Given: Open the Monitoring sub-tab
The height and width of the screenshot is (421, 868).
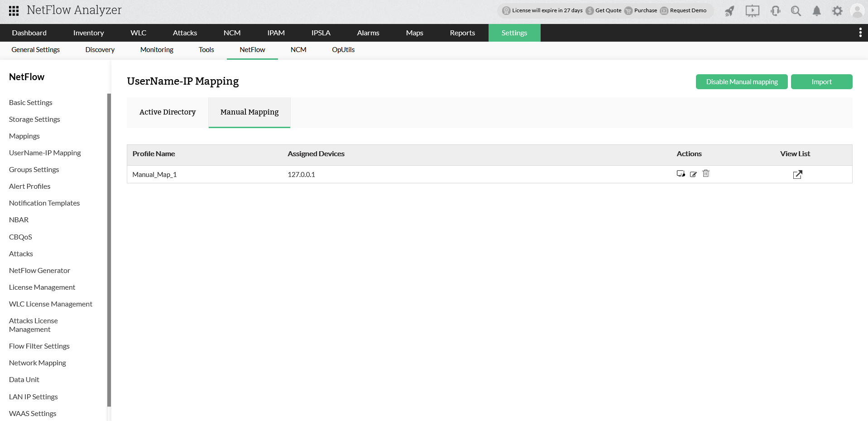Looking at the screenshot, I should point(157,50).
